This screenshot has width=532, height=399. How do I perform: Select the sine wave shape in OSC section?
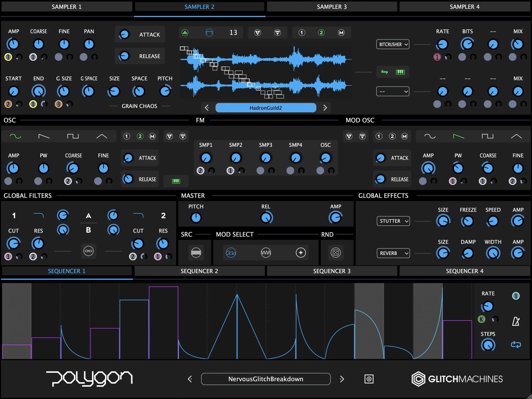pos(16,136)
